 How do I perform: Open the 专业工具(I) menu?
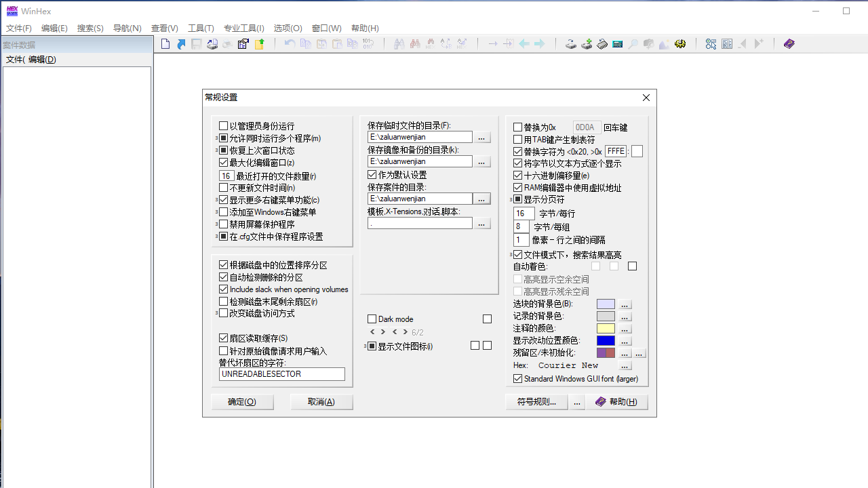tap(243, 28)
